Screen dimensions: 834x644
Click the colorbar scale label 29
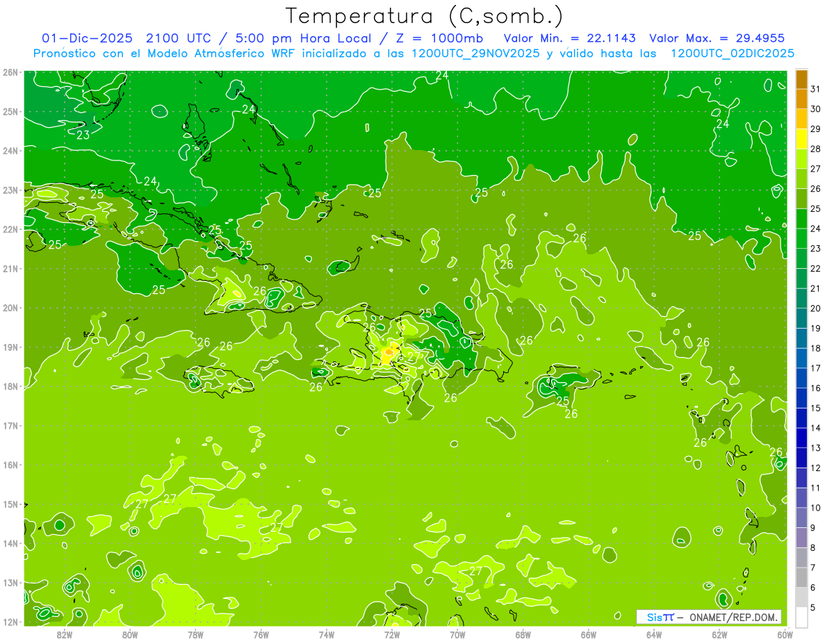click(815, 129)
